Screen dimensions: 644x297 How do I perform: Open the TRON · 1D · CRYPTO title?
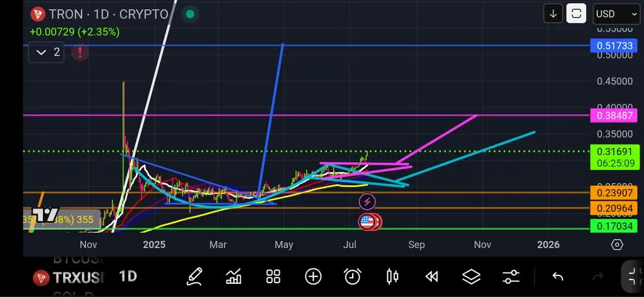[108, 14]
